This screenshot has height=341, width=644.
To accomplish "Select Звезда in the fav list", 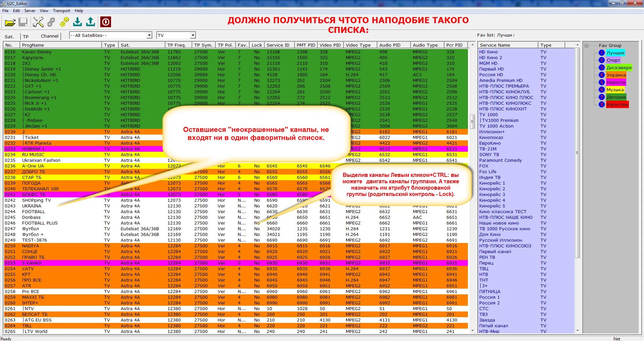I will pyautogui.click(x=526, y=320).
